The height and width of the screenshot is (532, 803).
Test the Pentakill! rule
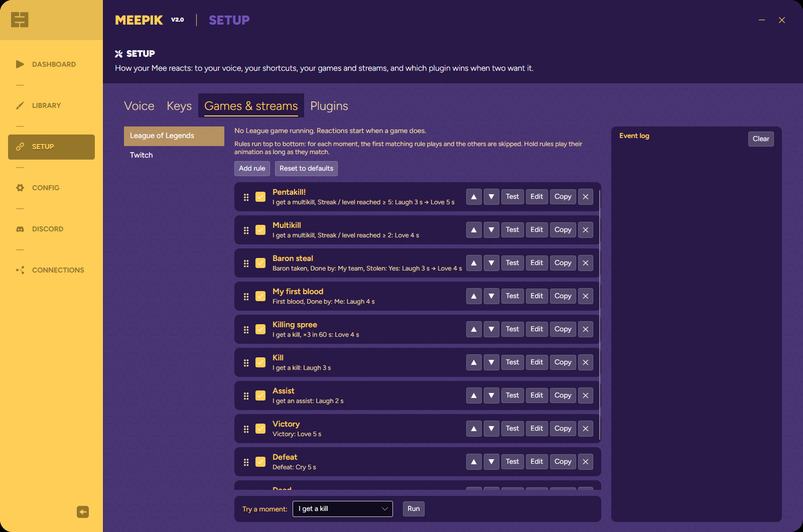pyautogui.click(x=512, y=197)
